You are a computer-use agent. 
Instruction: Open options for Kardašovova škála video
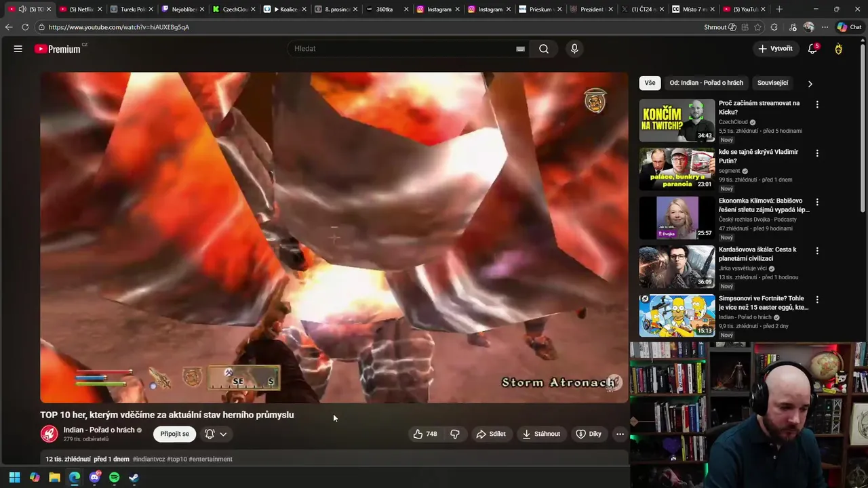(817, 251)
